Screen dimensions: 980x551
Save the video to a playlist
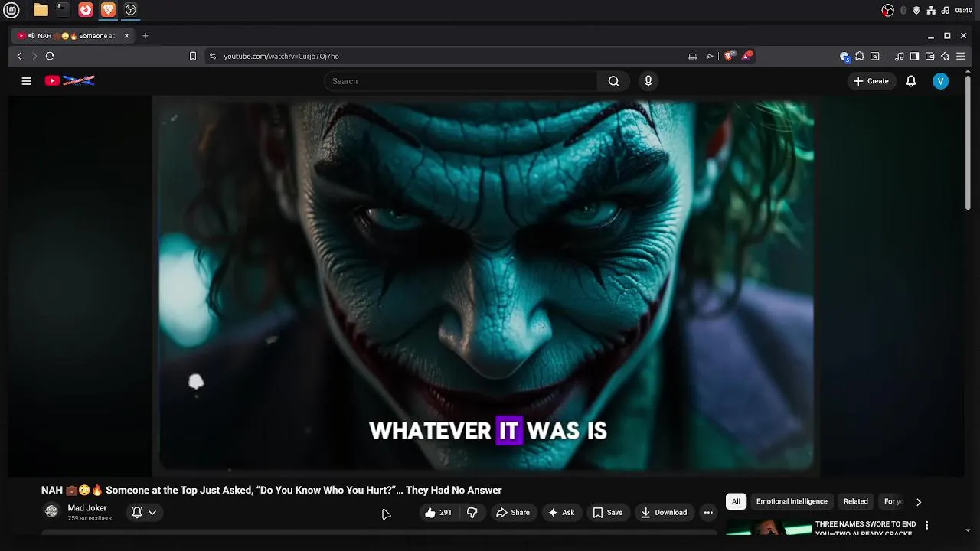[608, 513]
